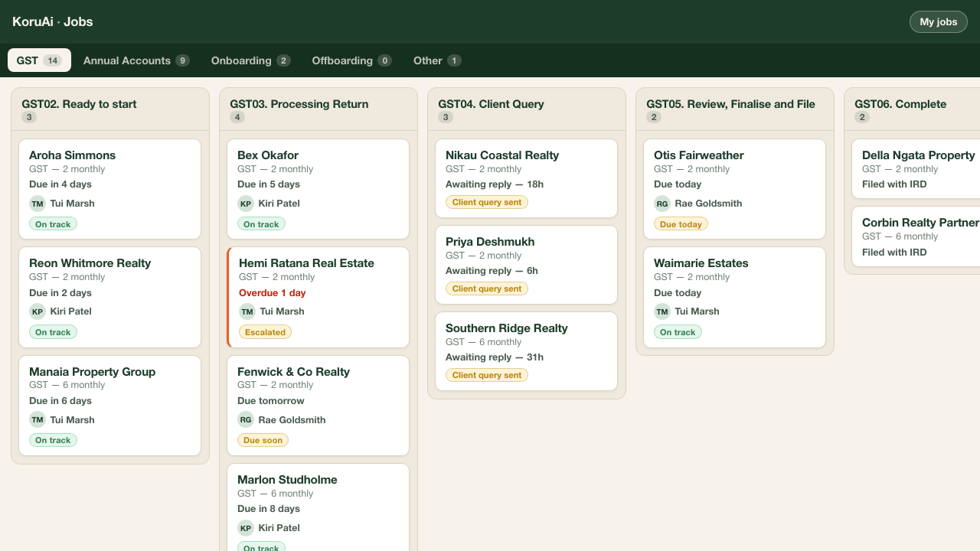
Task: Click Client query sent badge on Southern Ridge
Action: [x=487, y=375]
